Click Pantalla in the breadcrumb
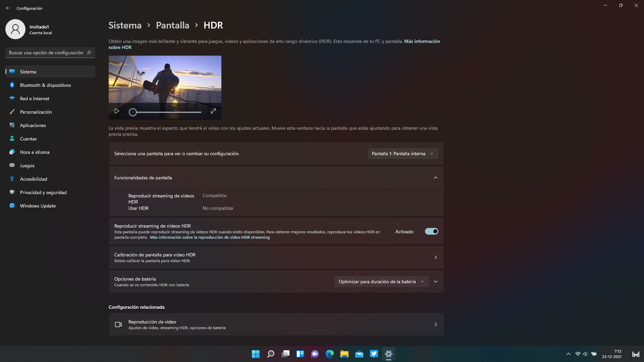The image size is (644, 362). pos(172,25)
